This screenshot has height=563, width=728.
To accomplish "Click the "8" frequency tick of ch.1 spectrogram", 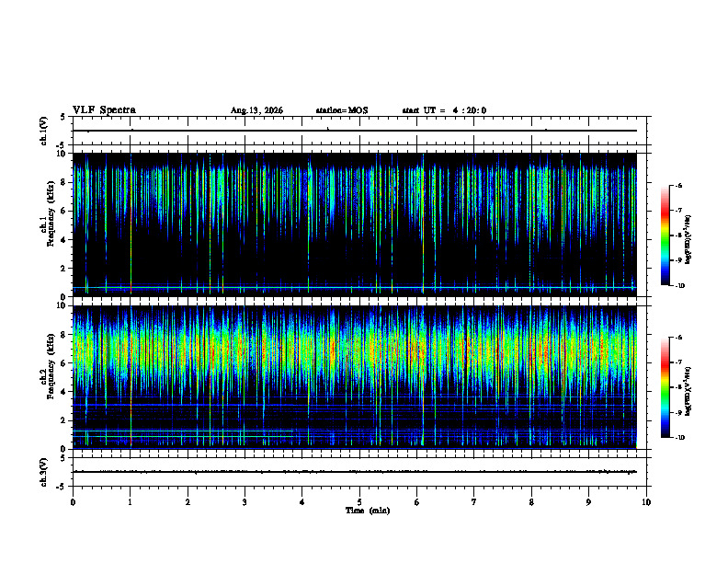I will [64, 182].
